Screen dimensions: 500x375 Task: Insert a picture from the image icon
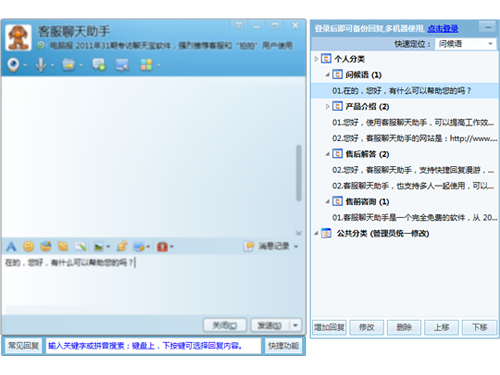(99, 247)
